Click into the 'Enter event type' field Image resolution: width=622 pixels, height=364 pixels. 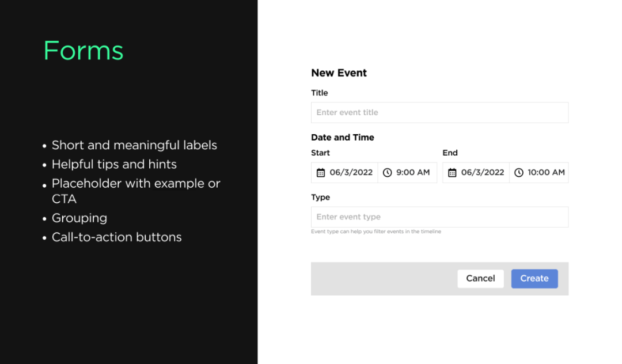click(x=439, y=217)
